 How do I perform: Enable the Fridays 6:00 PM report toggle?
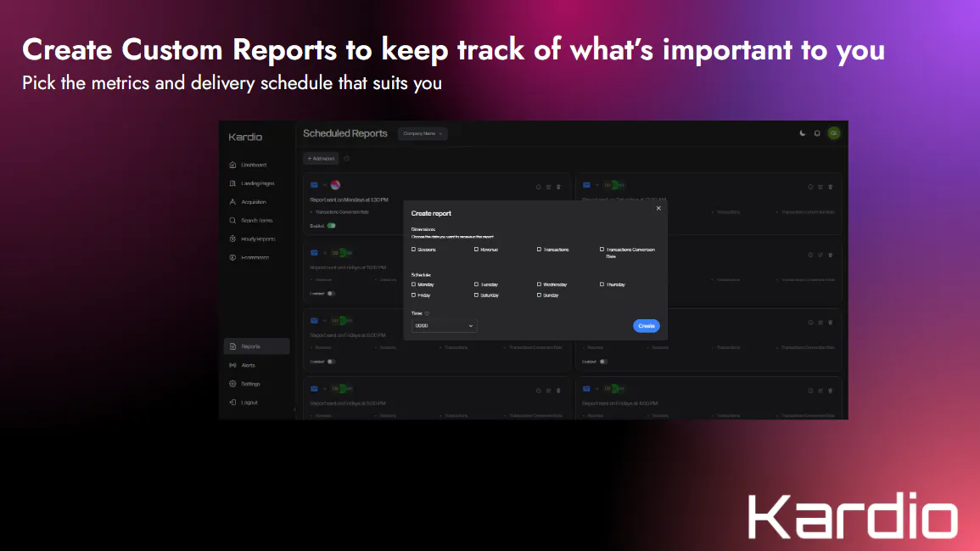[x=331, y=362]
